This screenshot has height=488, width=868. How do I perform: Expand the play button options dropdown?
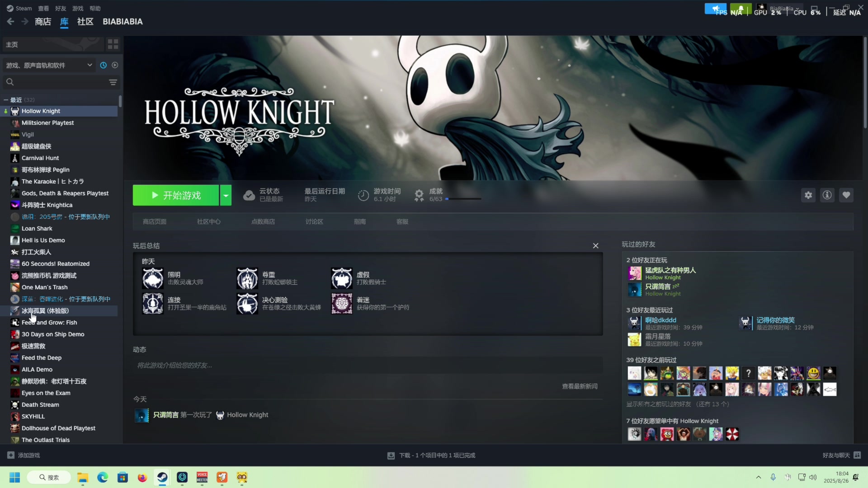pyautogui.click(x=226, y=195)
